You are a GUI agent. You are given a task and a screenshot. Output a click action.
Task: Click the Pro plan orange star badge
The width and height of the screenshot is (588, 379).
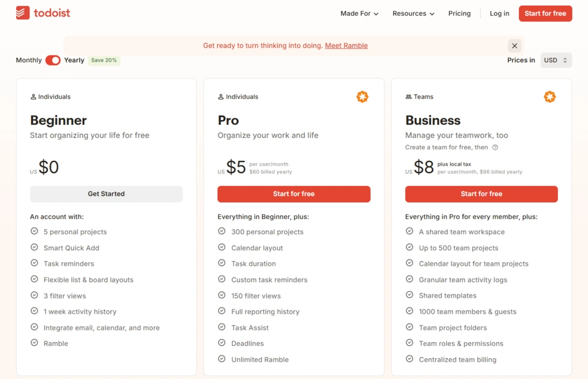click(362, 97)
